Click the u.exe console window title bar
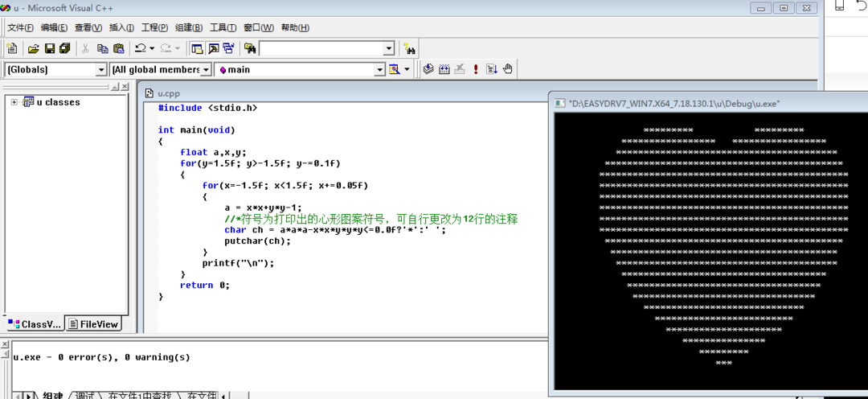The width and height of the screenshot is (868, 399). 710,104
